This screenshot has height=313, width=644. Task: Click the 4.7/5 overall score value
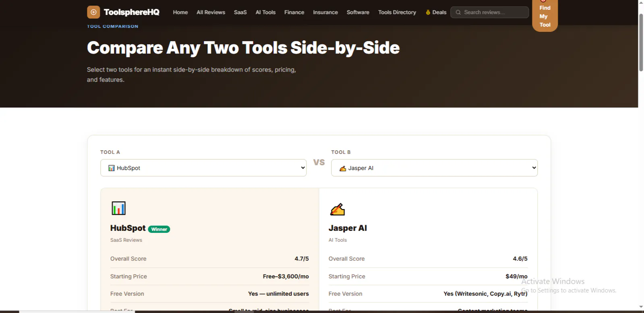click(x=302, y=259)
